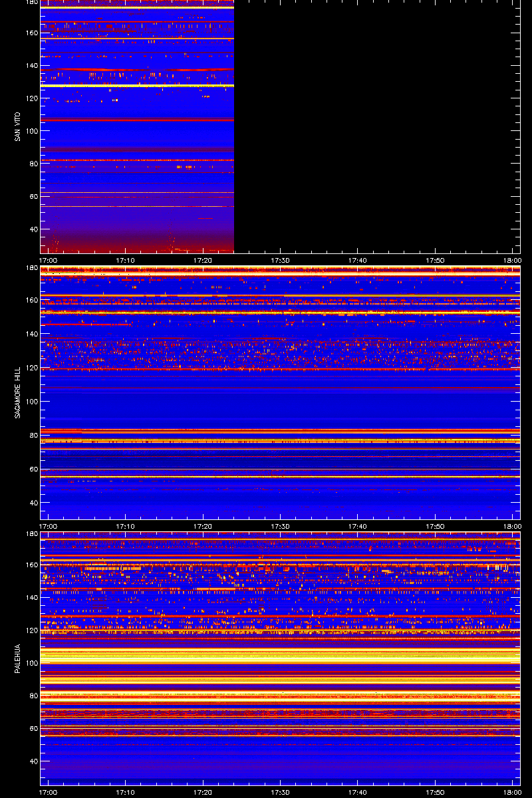
Task: Click 17:10 time label under San Vito plot
Action: 126,260
